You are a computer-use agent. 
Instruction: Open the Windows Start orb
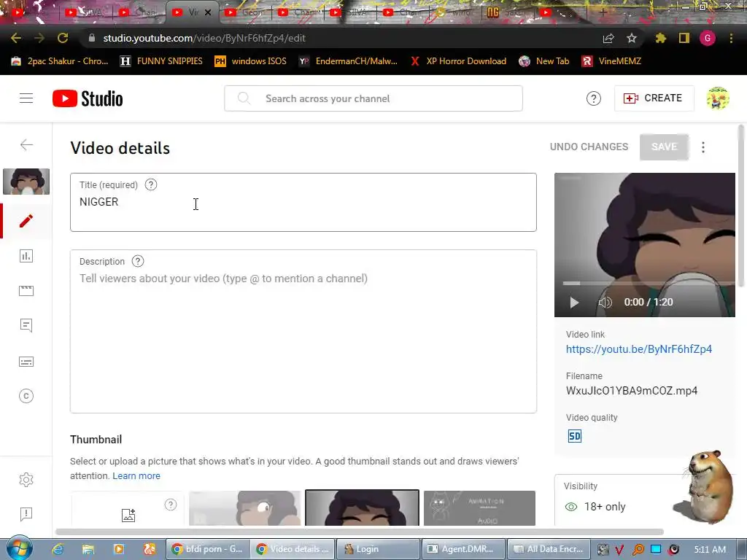pyautogui.click(x=19, y=548)
